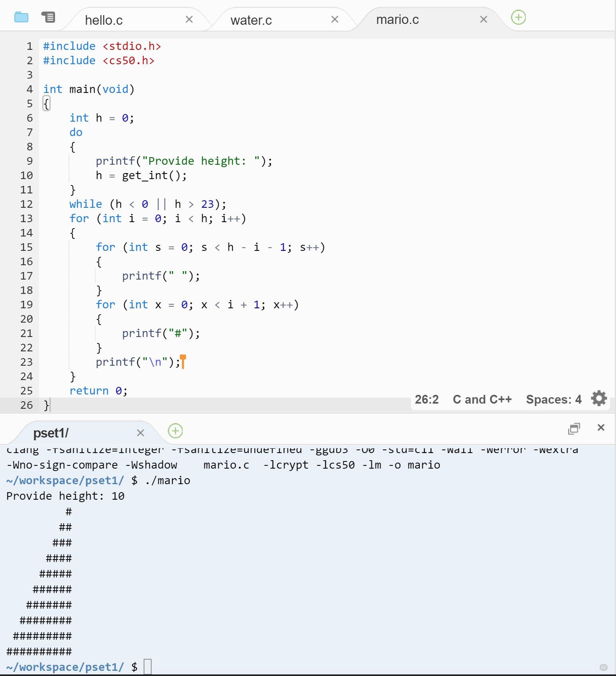Close the mario.c tab

[484, 19]
